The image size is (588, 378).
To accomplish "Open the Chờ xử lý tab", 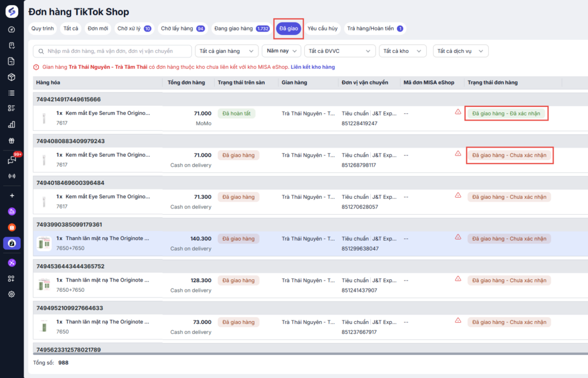I will point(134,29).
